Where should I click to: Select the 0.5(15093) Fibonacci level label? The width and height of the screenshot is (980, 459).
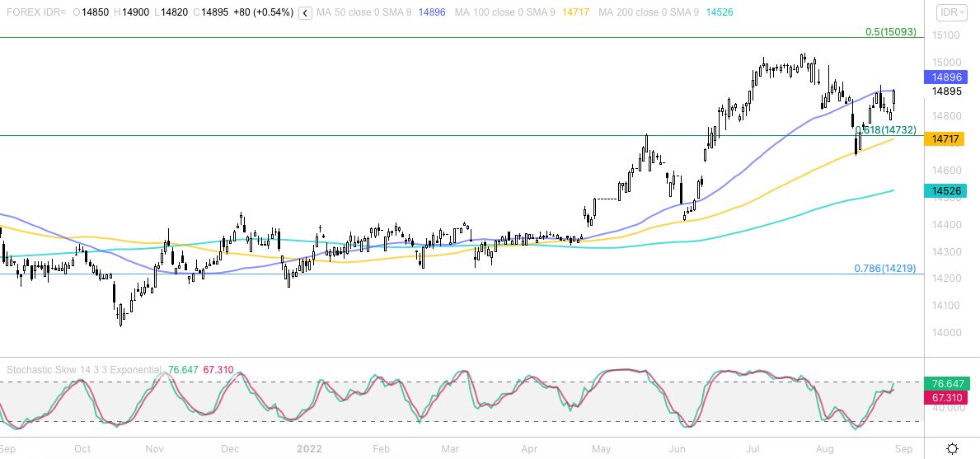coord(891,32)
